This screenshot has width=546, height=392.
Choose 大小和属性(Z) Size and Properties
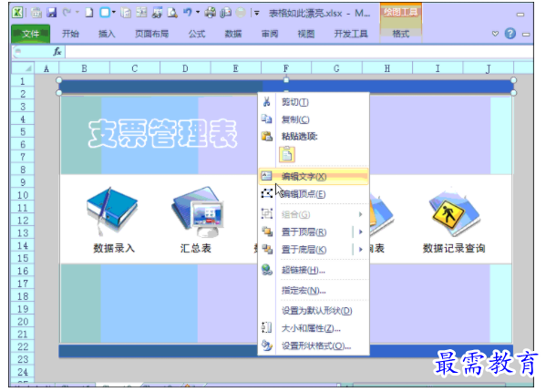click(313, 328)
